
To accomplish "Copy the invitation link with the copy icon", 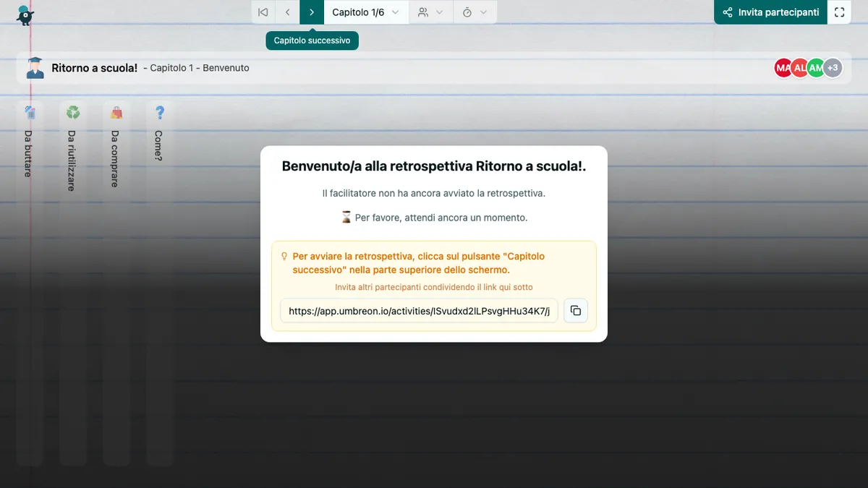I will (x=576, y=310).
